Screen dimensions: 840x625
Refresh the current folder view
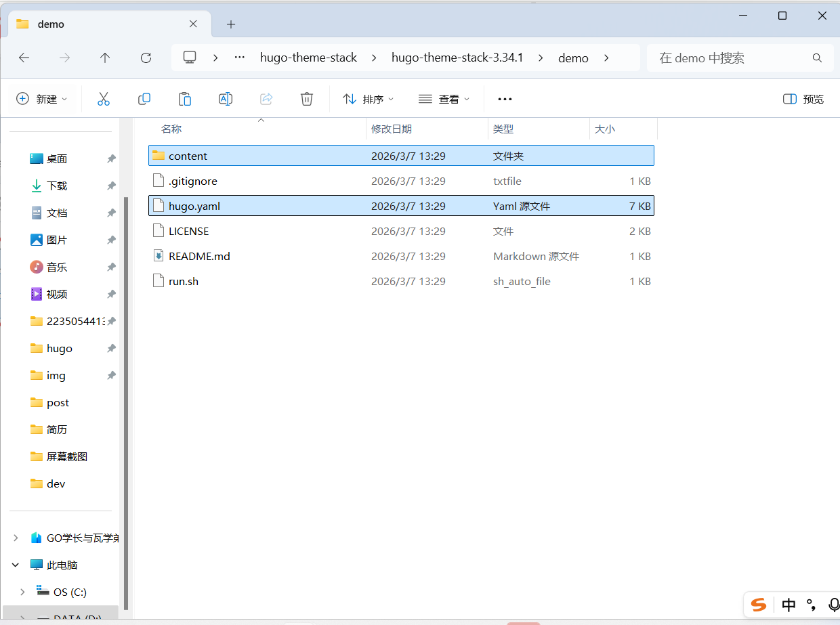(x=146, y=58)
